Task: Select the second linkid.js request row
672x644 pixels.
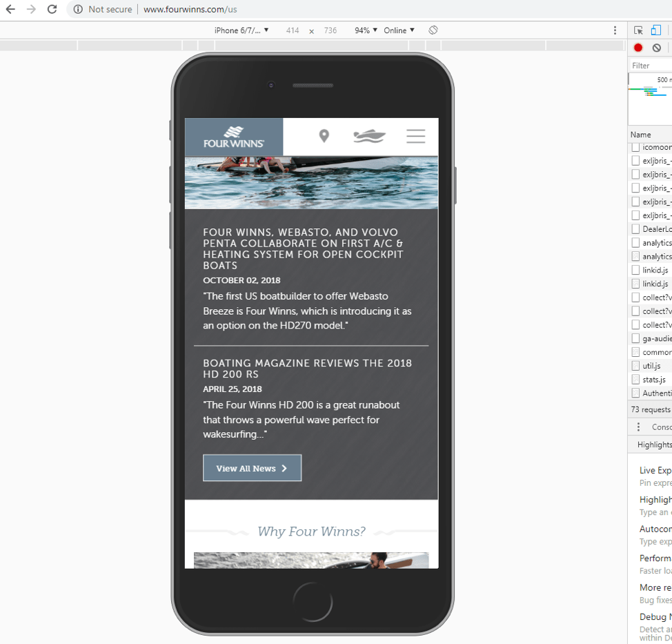Action: 651,284
